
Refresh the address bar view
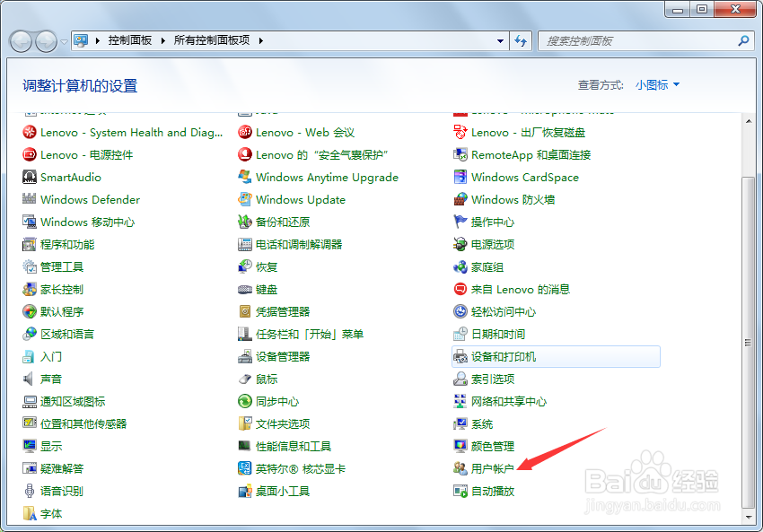521,41
